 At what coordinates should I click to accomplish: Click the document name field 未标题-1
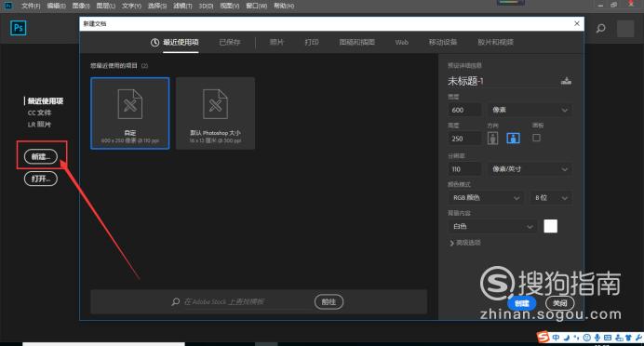tap(502, 81)
